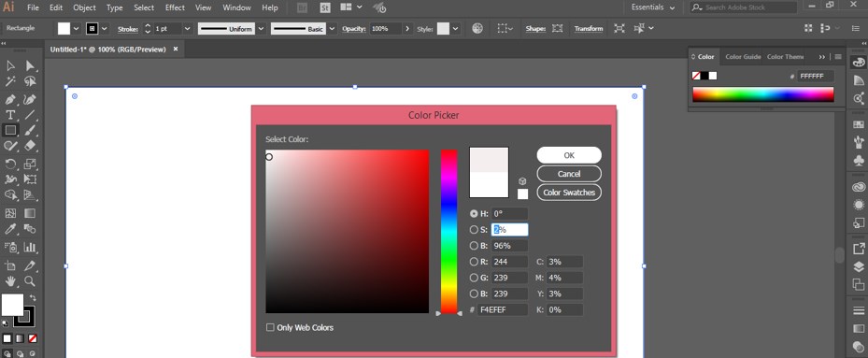868x358 pixels.
Task: Select the H hue radio button
Action: 474,213
